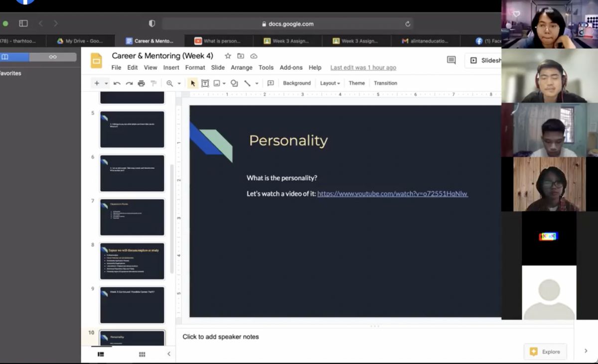Select slide 5 thumbnail
Viewport: 598px width, 364px height.
132,129
